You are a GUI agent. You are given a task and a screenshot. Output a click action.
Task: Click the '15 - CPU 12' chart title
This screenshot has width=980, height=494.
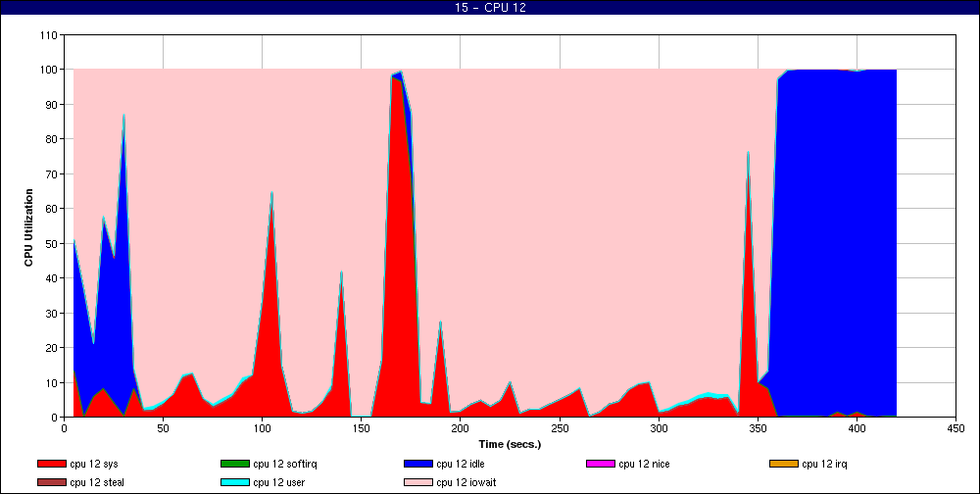click(490, 8)
